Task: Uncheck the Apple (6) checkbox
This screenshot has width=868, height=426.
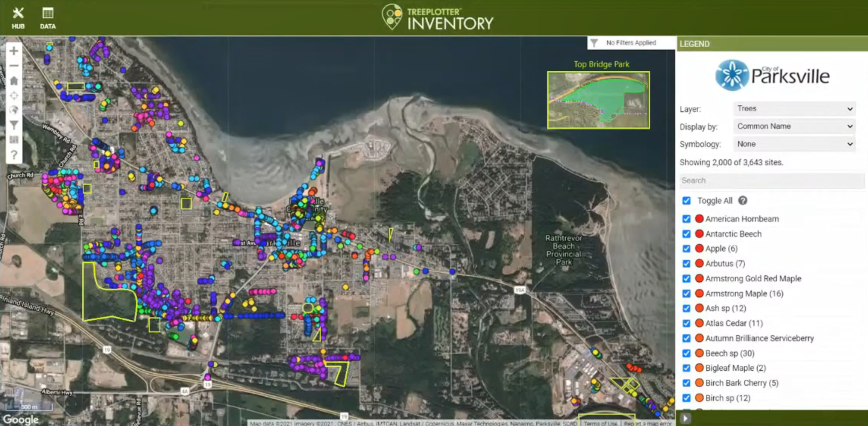Action: 686,249
